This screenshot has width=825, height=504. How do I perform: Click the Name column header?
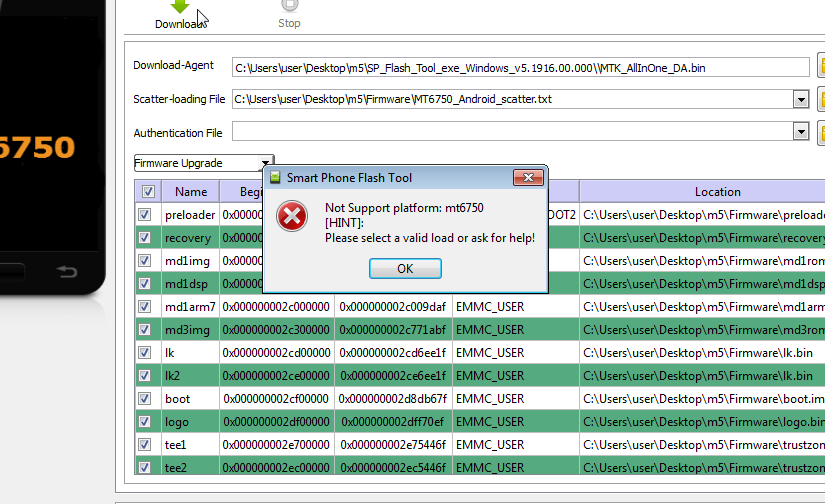tap(191, 191)
